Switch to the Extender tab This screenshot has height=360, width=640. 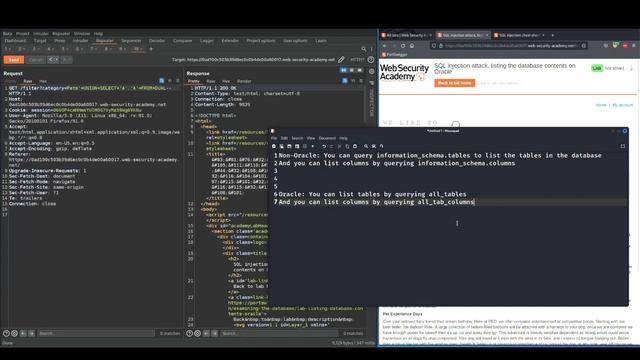click(x=230, y=41)
